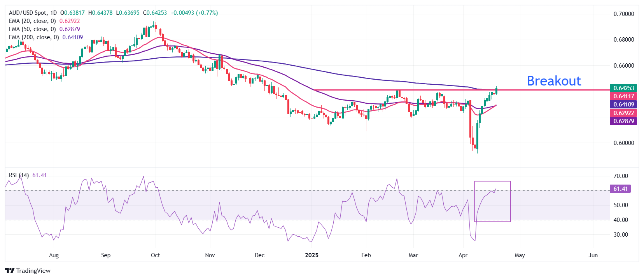
Task: Select the pink horizontal breakout resistance line
Action: click(x=544, y=90)
